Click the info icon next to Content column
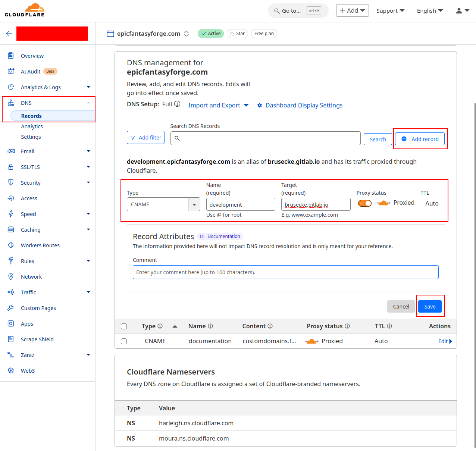Viewport: 476px width, 451px height. pos(270,326)
